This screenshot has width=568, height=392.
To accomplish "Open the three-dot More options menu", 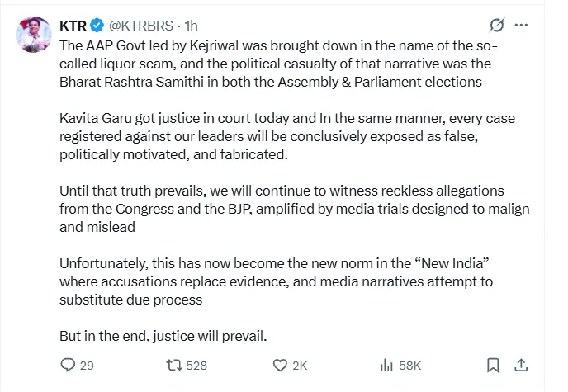I will pos(522,25).
